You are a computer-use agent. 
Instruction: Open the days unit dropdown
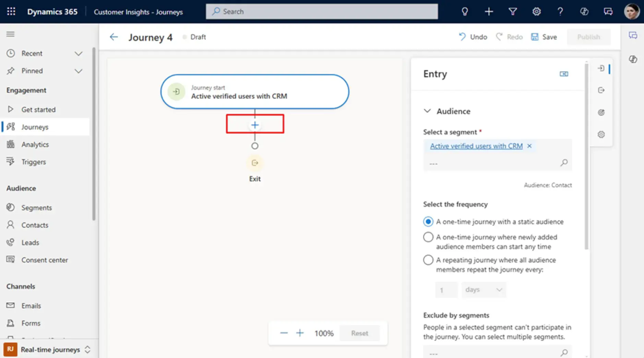(x=484, y=290)
